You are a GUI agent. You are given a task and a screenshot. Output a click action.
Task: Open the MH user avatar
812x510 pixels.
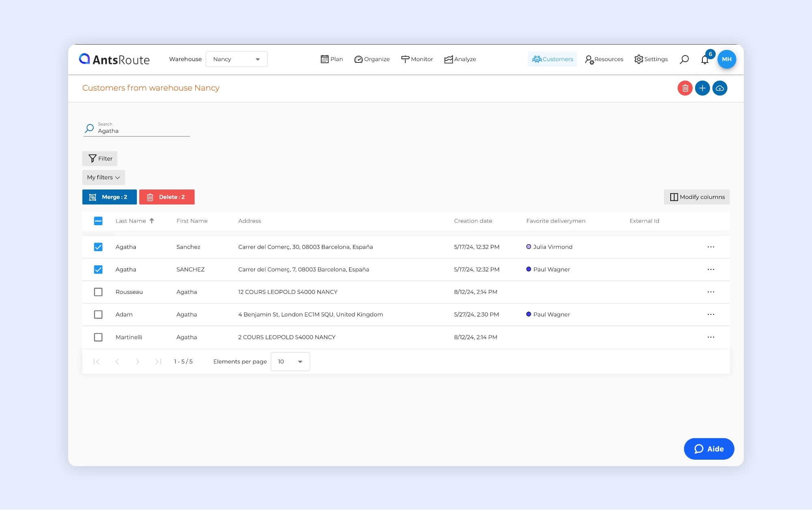click(x=727, y=59)
